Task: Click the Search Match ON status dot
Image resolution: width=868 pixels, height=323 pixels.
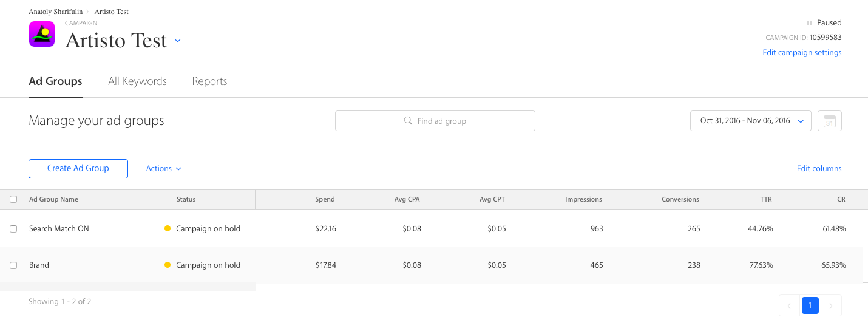Action: tap(168, 229)
